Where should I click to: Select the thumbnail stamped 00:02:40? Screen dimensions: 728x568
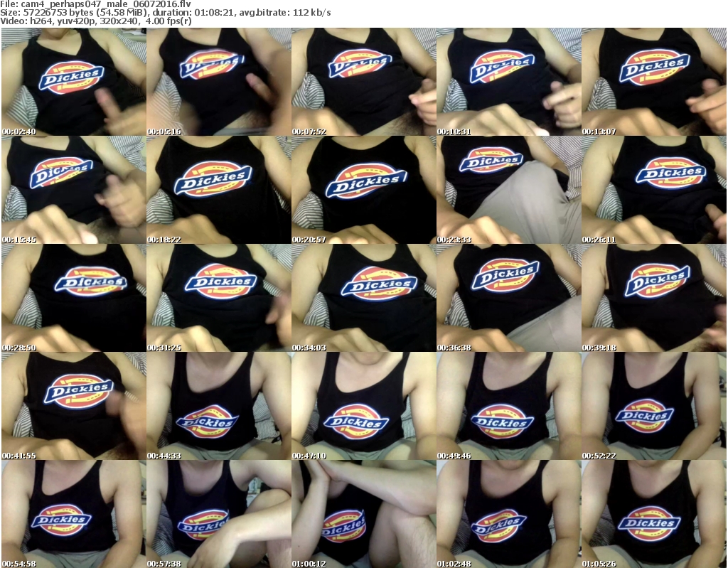pos(74,82)
